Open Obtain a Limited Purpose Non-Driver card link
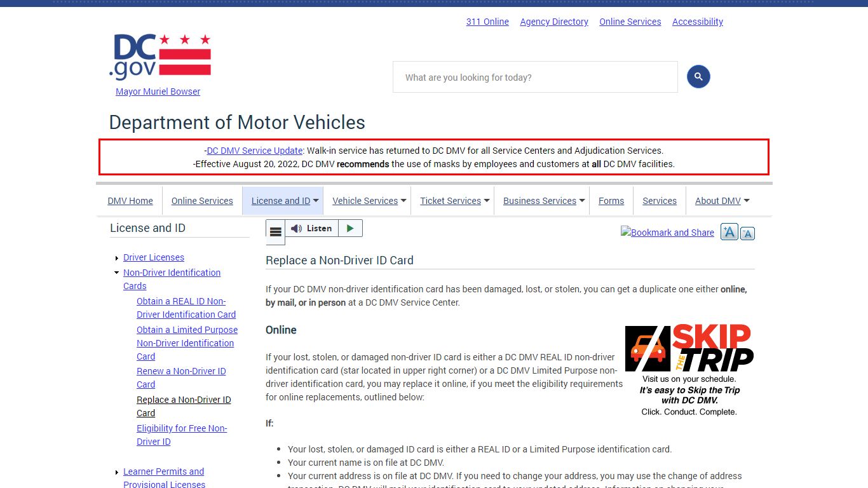The image size is (868, 488). pyautogui.click(x=187, y=343)
